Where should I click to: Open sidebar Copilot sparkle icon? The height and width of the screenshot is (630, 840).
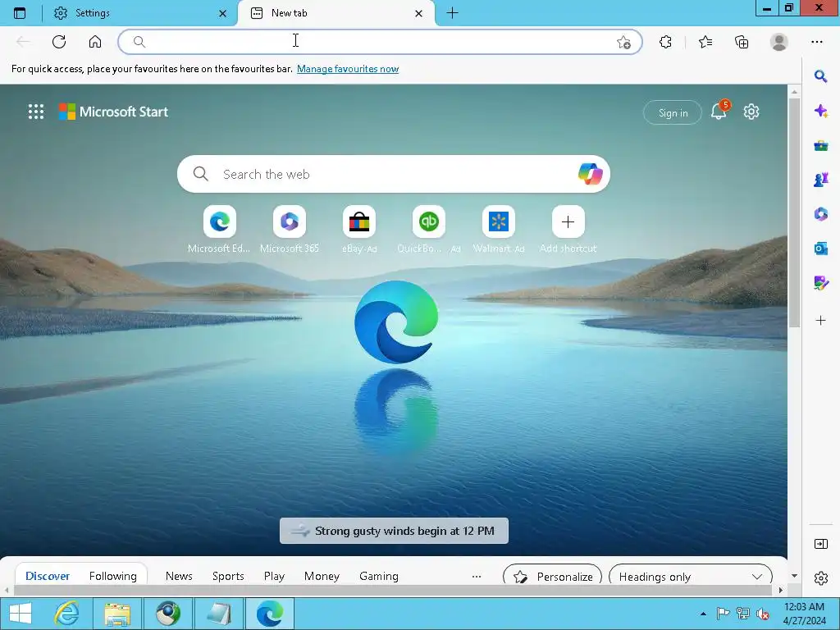pyautogui.click(x=820, y=111)
